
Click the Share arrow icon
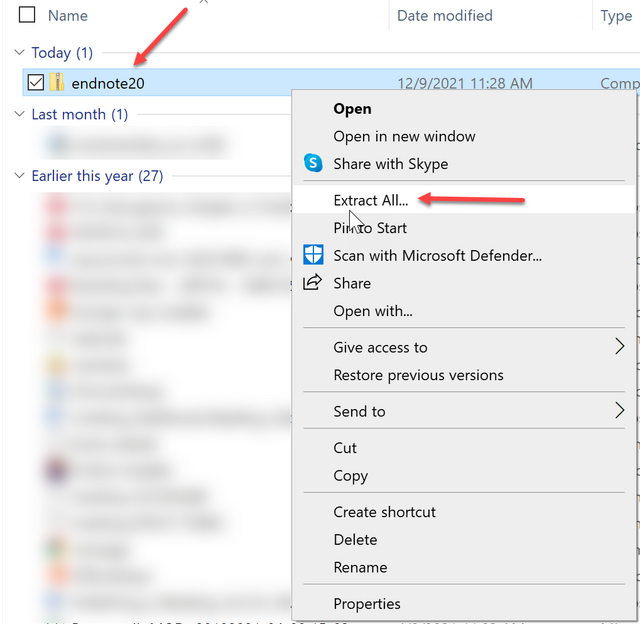click(312, 283)
